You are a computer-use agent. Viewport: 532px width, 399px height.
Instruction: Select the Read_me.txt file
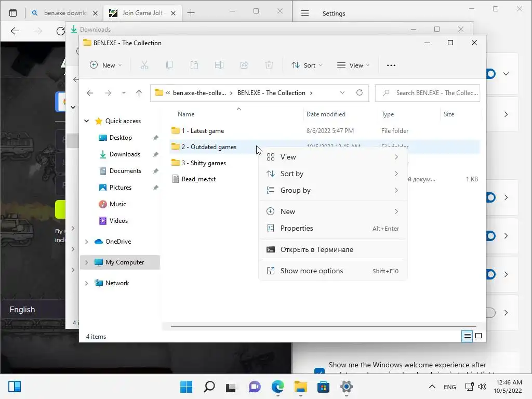pos(198,179)
